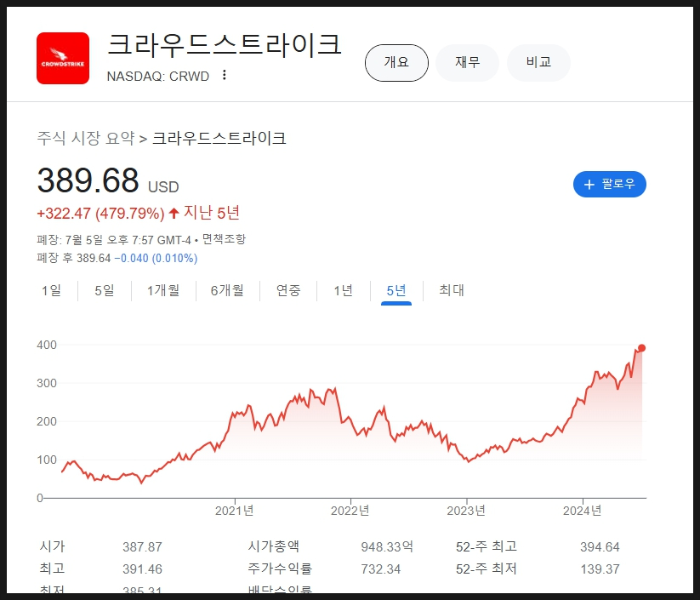Click the +322.47 (479.79%) change text
Image resolution: width=700 pixels, height=600 pixels.
[x=101, y=214]
